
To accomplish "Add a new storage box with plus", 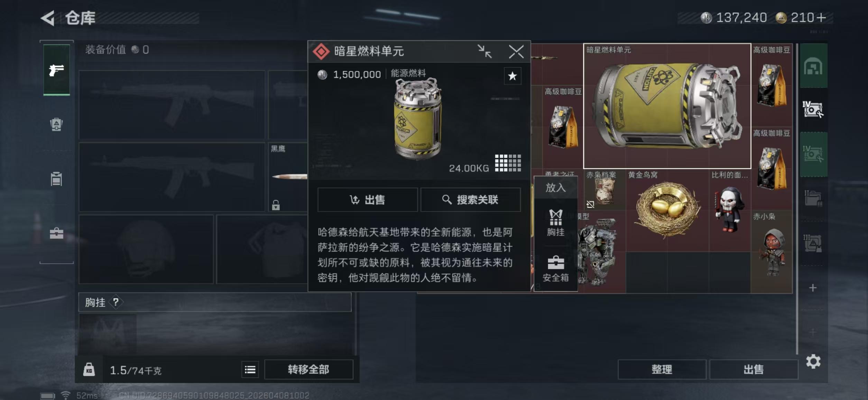I will tap(813, 288).
